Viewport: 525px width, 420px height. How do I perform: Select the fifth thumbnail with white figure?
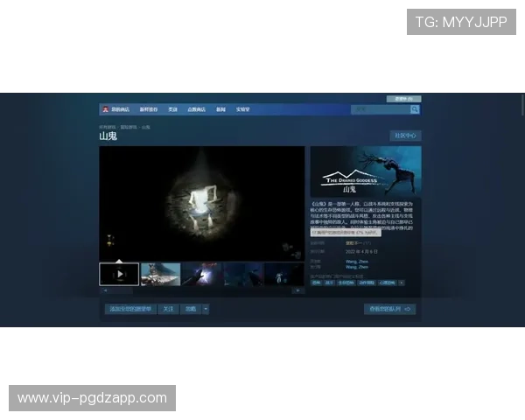(284, 274)
